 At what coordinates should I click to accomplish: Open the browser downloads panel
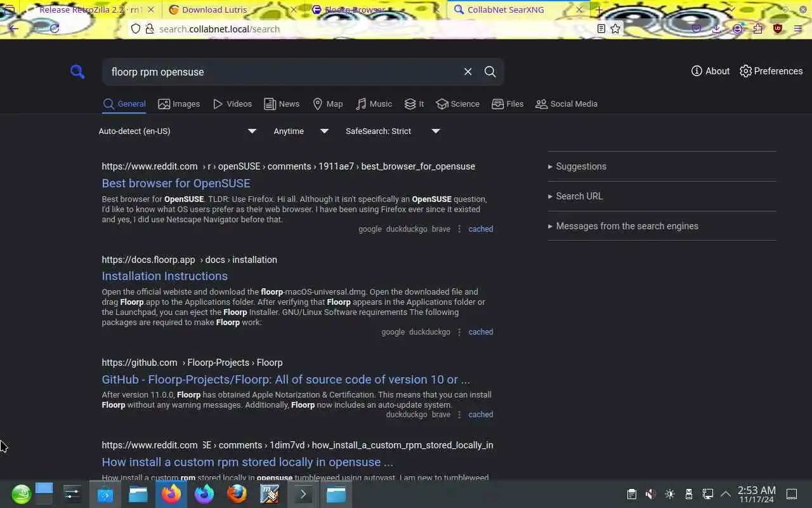tap(716, 29)
